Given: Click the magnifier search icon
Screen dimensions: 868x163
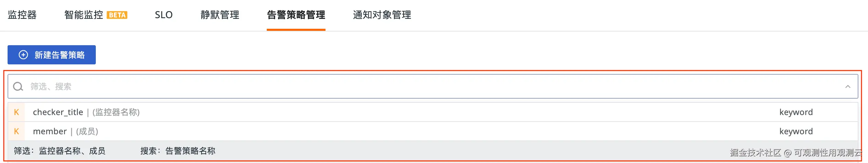Looking at the screenshot, I should (x=18, y=86).
